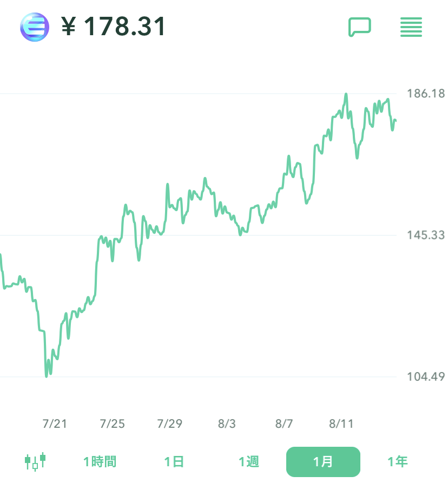Select the active 1月 range button
This screenshot has height=489, width=448.
click(x=323, y=462)
